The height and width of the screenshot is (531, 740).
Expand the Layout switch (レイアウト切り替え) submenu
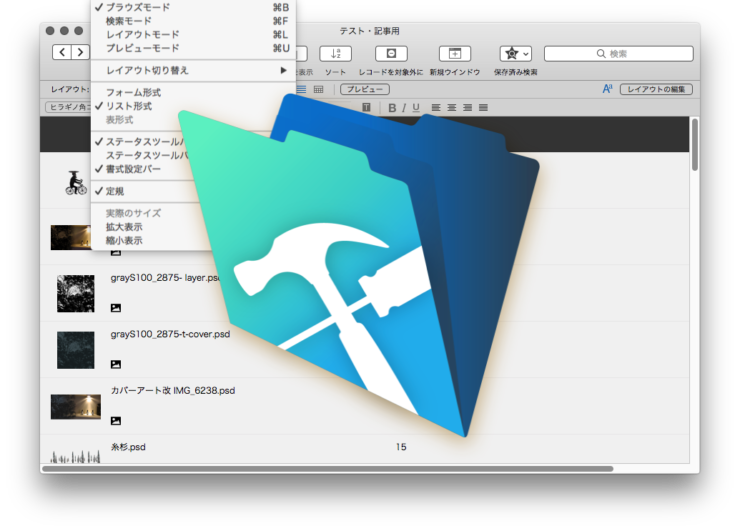point(193,70)
